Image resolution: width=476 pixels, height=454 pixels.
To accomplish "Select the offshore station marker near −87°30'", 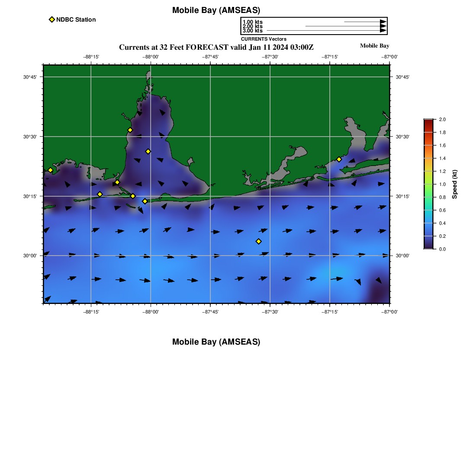I will pyautogui.click(x=258, y=241).
